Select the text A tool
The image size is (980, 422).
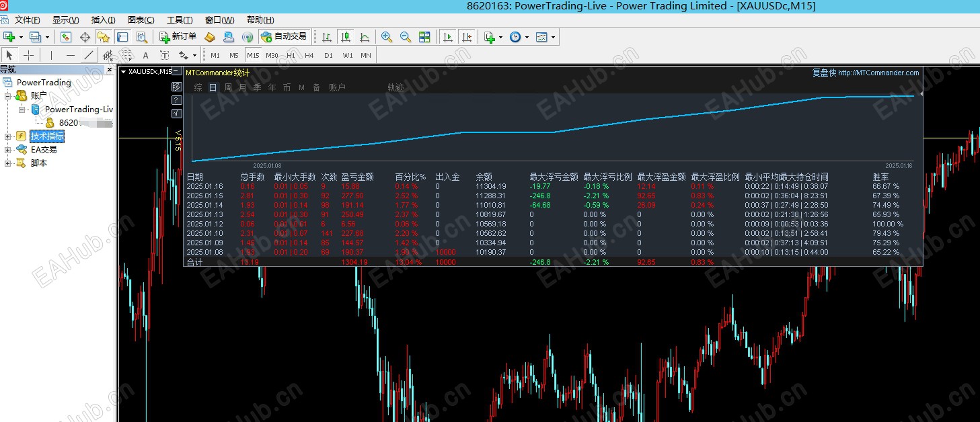click(145, 55)
